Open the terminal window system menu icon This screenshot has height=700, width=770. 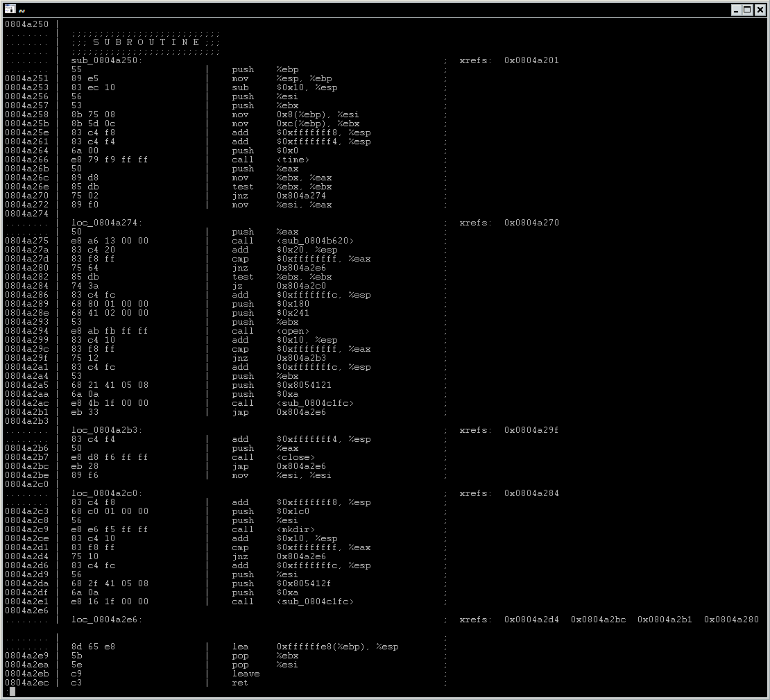pyautogui.click(x=10, y=10)
